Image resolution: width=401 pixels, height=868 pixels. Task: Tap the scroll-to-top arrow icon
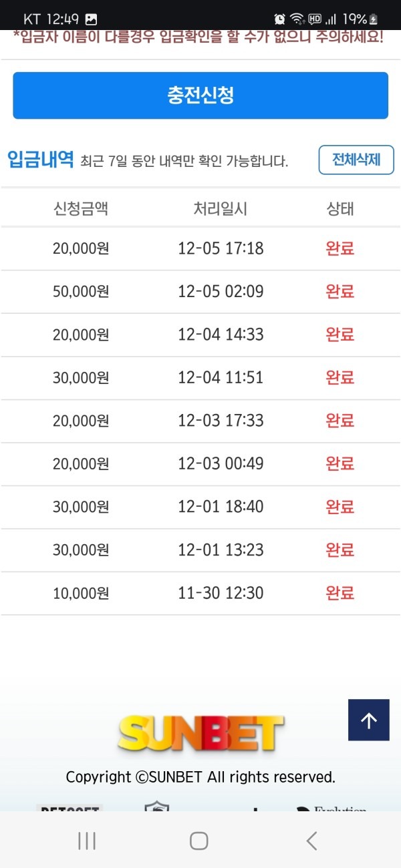[368, 720]
